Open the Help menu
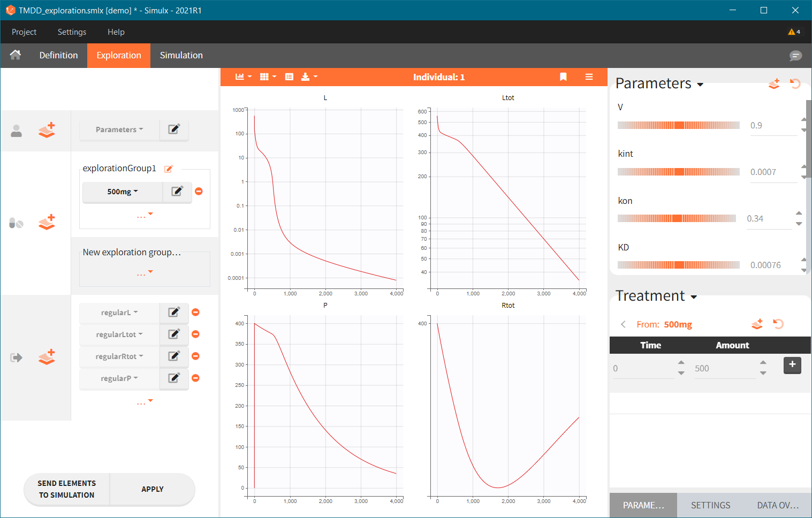The height and width of the screenshot is (518, 812). click(x=116, y=32)
